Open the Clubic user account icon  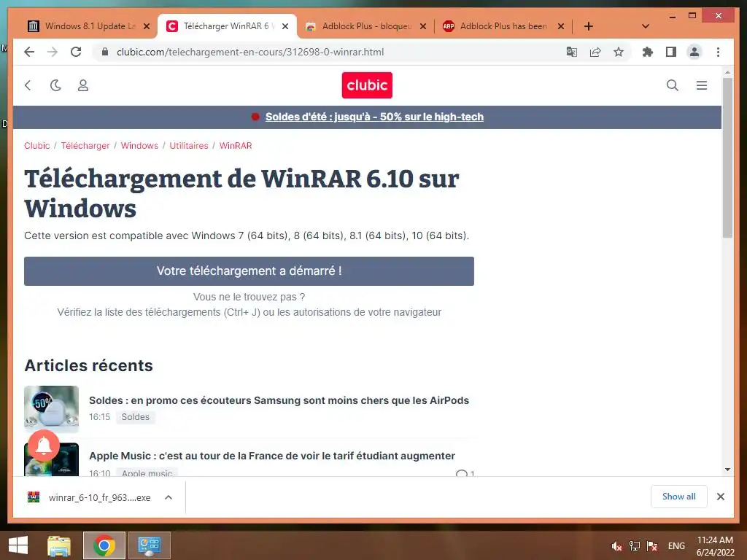tap(83, 85)
